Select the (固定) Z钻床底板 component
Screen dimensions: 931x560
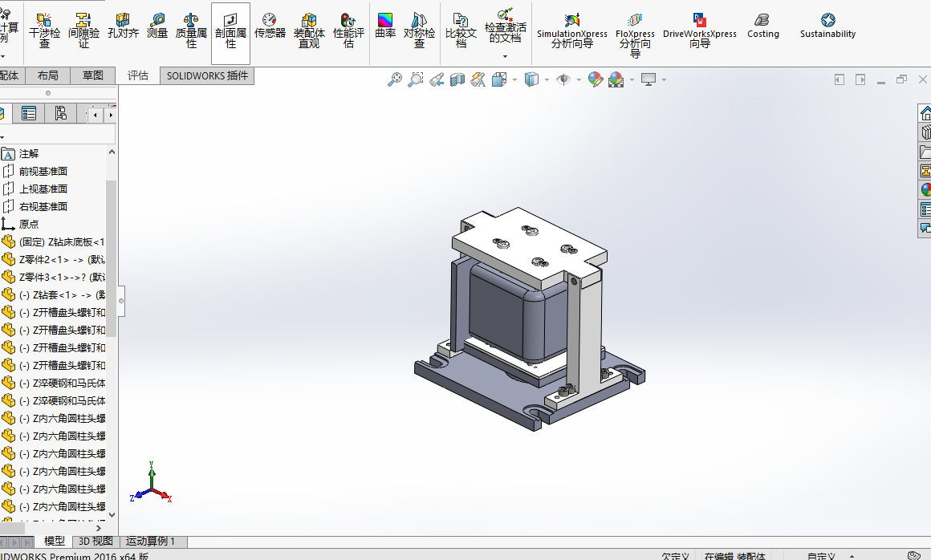pyautogui.click(x=61, y=242)
